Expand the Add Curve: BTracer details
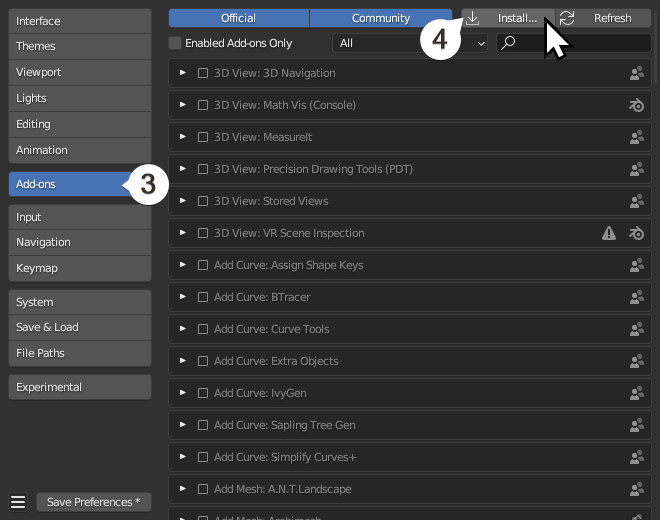The image size is (660, 520). 182,297
